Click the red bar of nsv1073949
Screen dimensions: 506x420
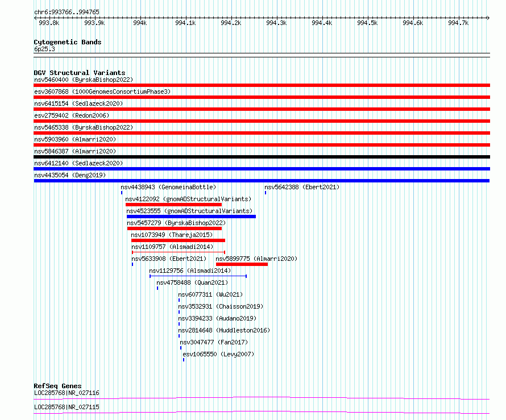pos(178,240)
